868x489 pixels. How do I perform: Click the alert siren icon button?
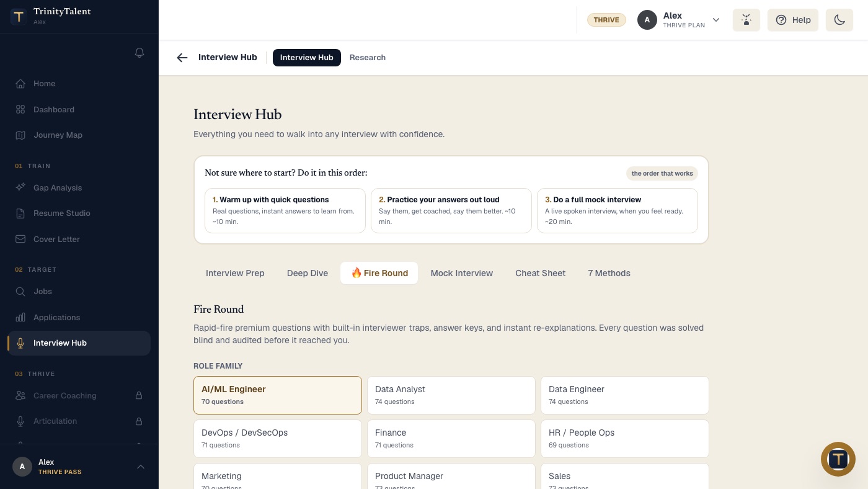(746, 20)
